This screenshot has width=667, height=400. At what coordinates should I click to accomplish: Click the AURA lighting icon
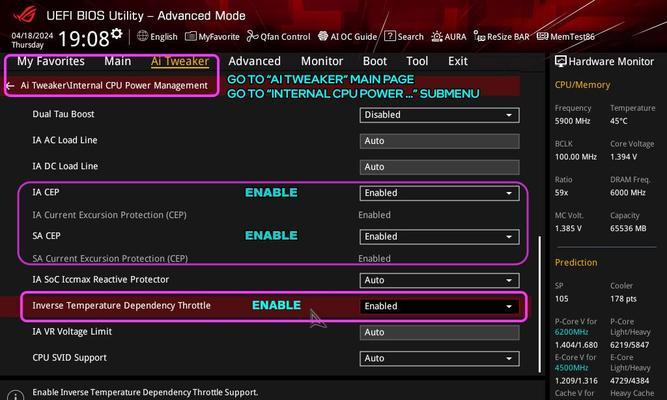click(x=437, y=37)
